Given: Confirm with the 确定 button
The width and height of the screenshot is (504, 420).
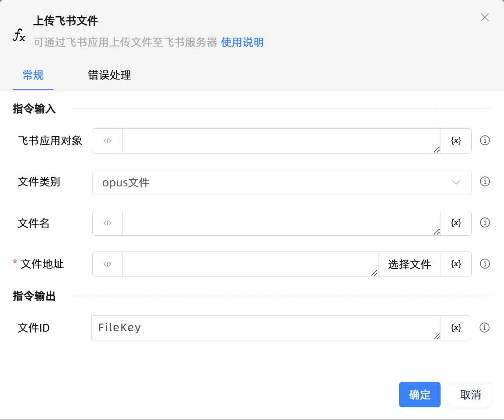Looking at the screenshot, I should (x=420, y=395).
